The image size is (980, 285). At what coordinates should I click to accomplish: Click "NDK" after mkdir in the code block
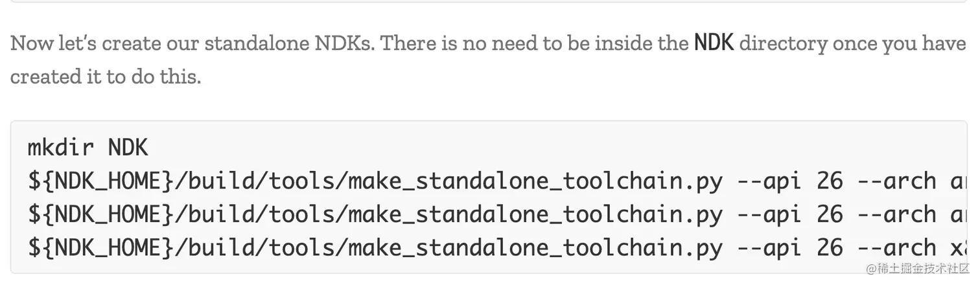tap(128, 148)
